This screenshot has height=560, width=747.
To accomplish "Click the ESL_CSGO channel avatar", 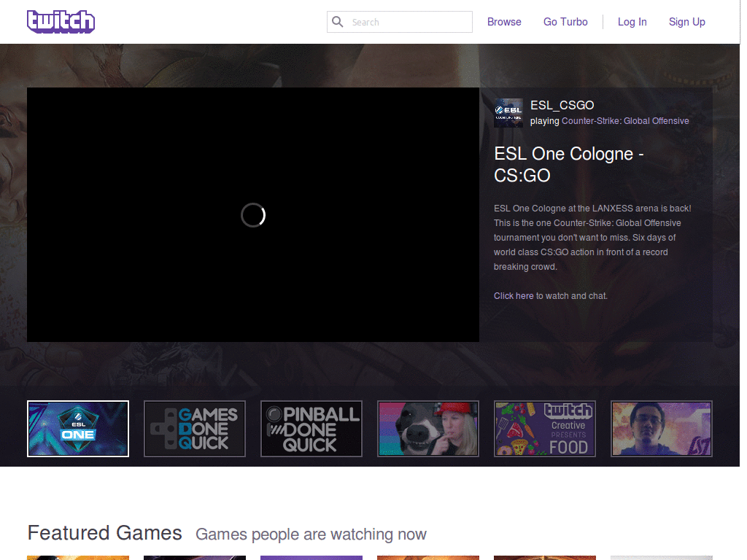I will (508, 113).
